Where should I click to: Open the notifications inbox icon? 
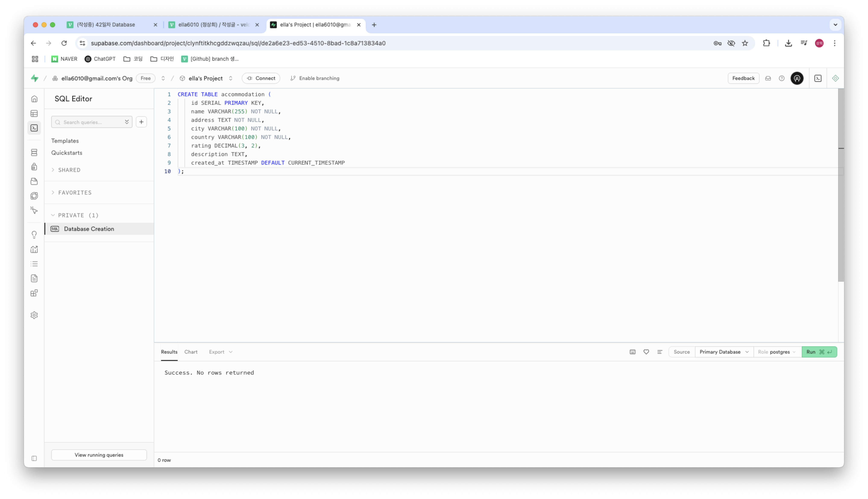(x=768, y=78)
